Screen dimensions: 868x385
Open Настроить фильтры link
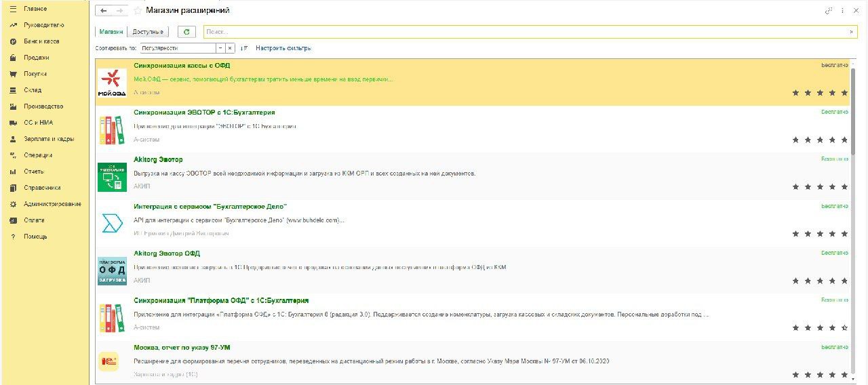pyautogui.click(x=283, y=48)
